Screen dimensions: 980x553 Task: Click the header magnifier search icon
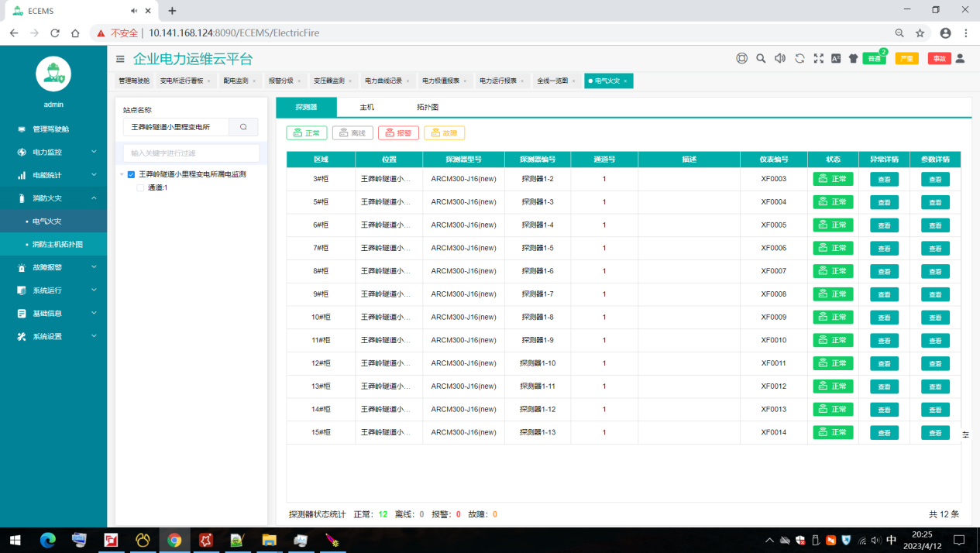click(761, 58)
